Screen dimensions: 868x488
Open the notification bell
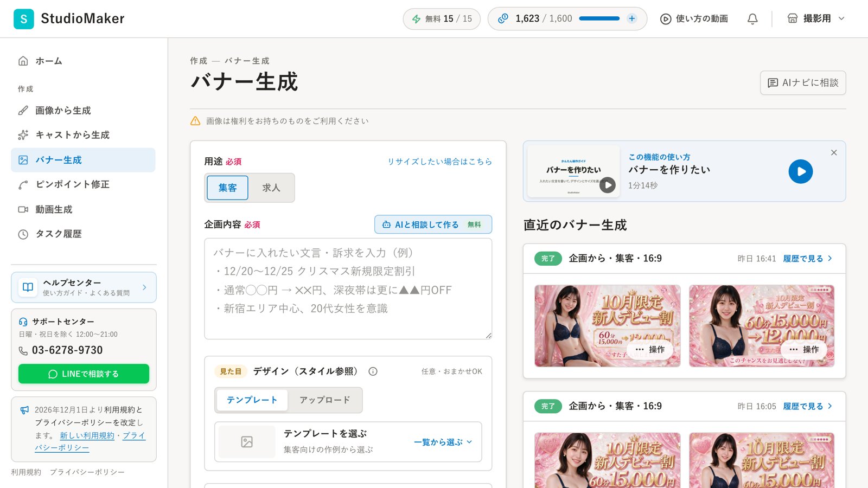click(752, 19)
